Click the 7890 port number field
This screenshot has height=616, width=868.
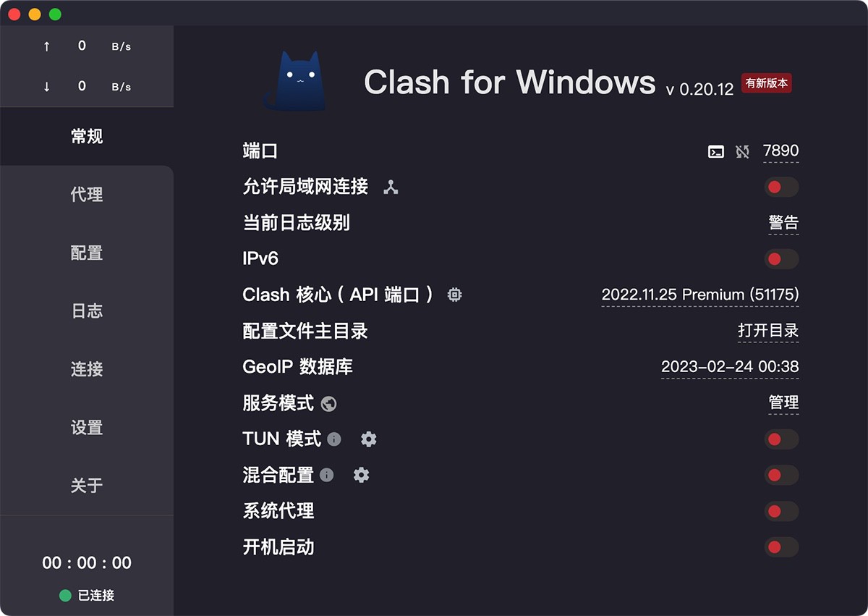[x=780, y=151]
